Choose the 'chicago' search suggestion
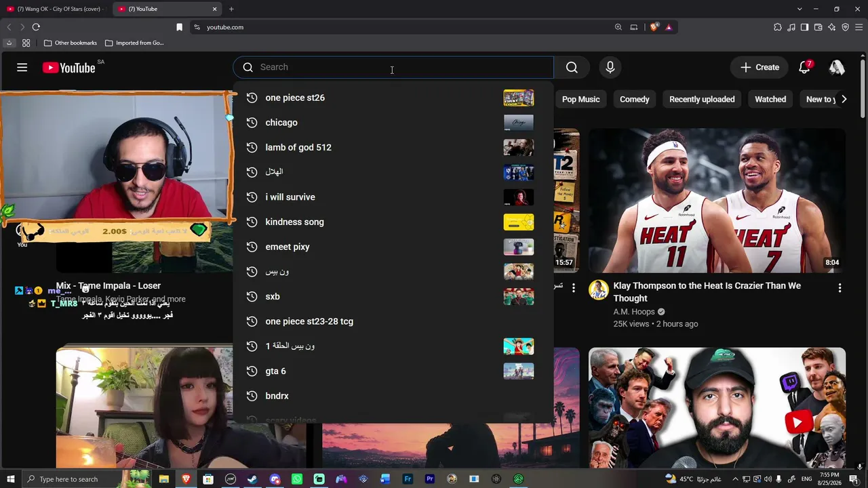Screen dimensions: 868x488 [x=393, y=123]
